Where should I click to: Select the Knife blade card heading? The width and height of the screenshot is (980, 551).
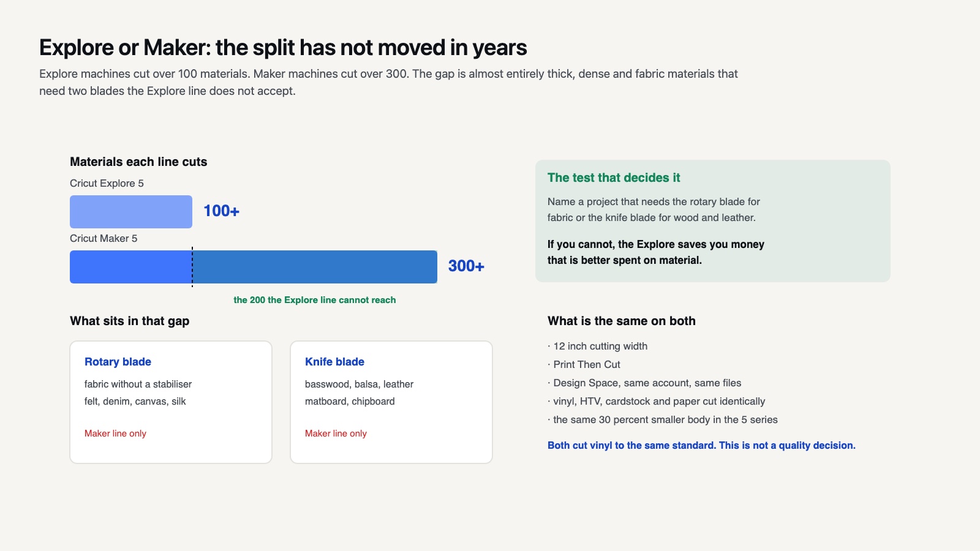[x=334, y=362]
